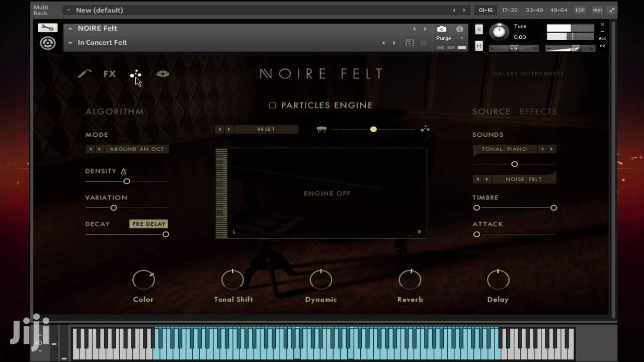Select next tonal sound arrow beside TONAL: PIANO
644x362 pixels.
click(x=552, y=149)
